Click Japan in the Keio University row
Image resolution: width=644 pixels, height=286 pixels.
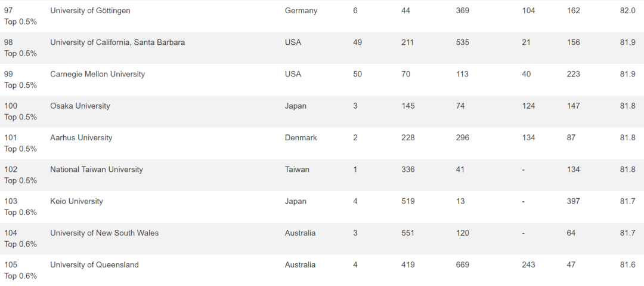click(x=296, y=201)
